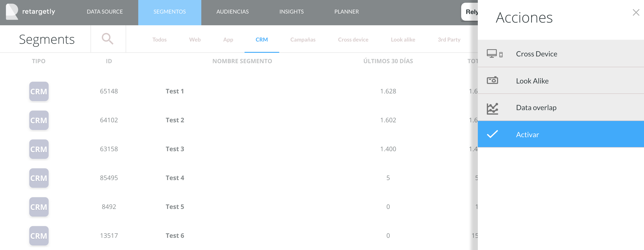Open the INSIGHTS navigation item
644x250 pixels.
pos(291,12)
